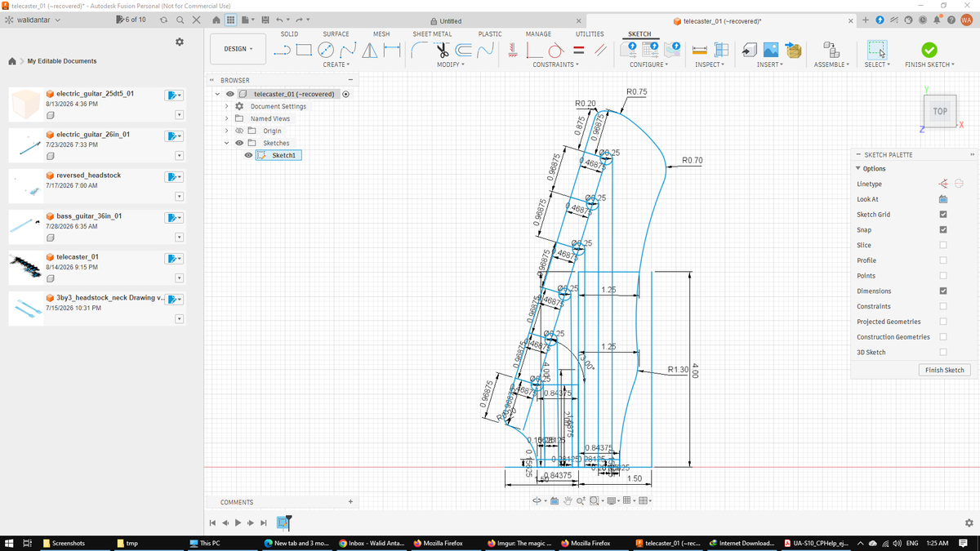Select the Sketch Dimension tool

390,50
